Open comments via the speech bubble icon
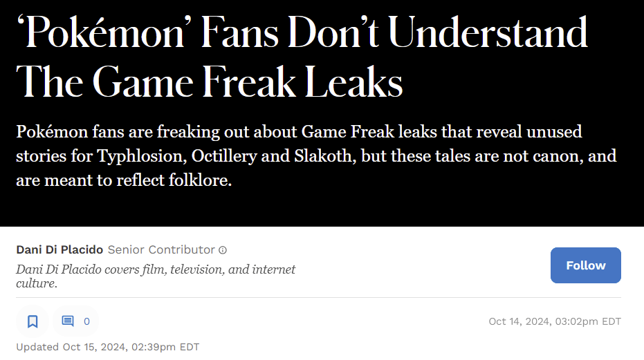Viewport: 644px width, 360px height. 68,321
